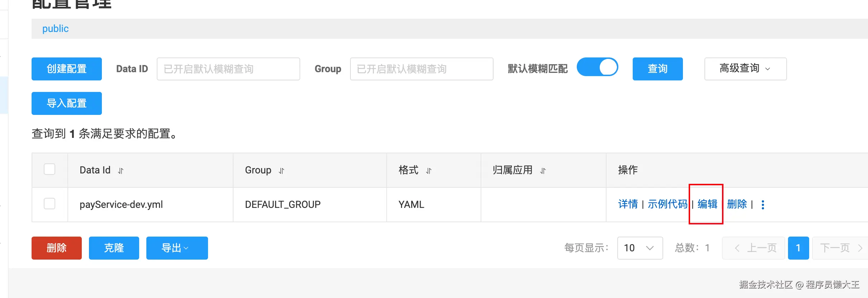Click the 编辑 link for payService-dev.yml
The width and height of the screenshot is (868, 298).
tap(707, 204)
